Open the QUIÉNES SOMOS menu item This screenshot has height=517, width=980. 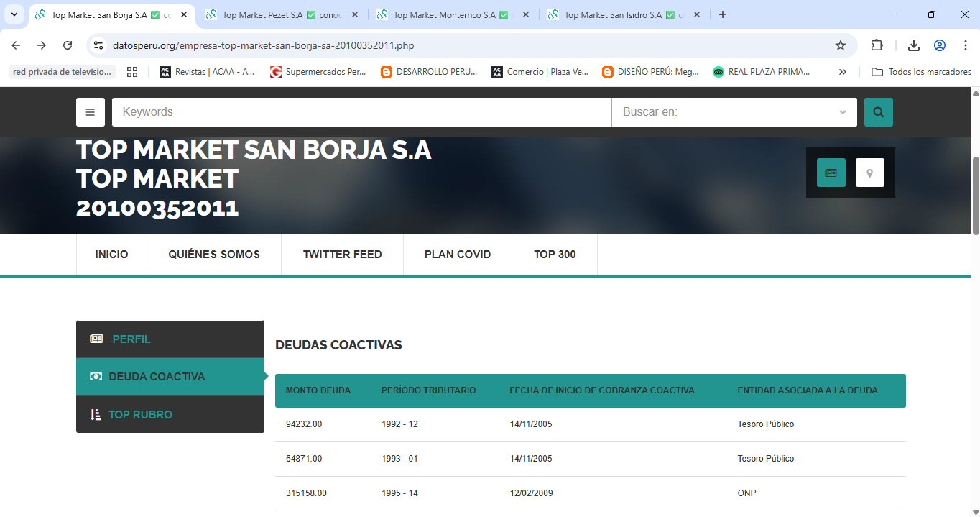tap(214, 255)
